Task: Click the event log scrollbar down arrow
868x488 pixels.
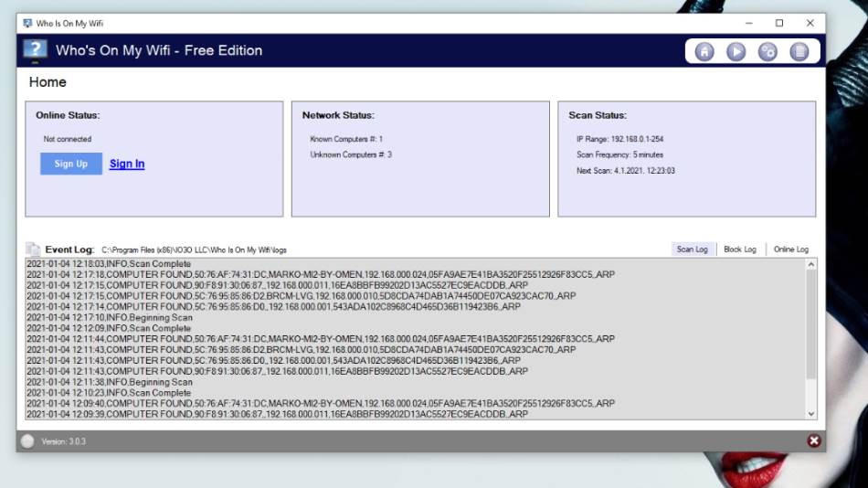Action: coord(810,414)
